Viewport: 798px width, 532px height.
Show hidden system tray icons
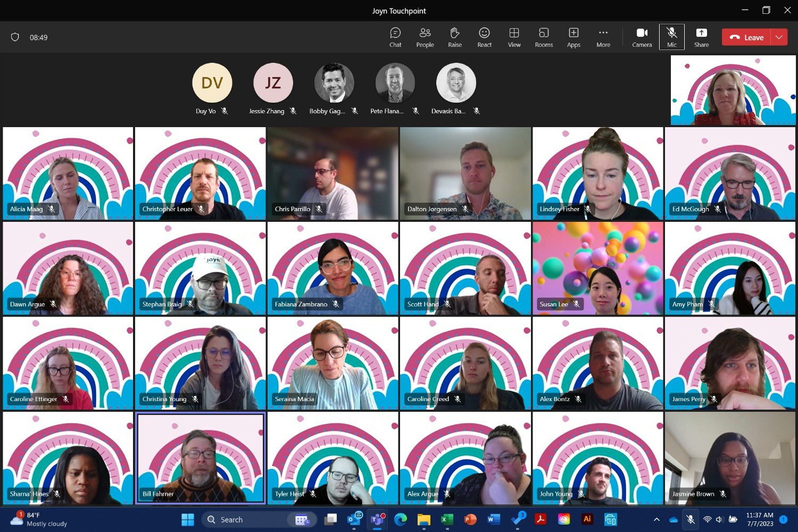pos(656,519)
